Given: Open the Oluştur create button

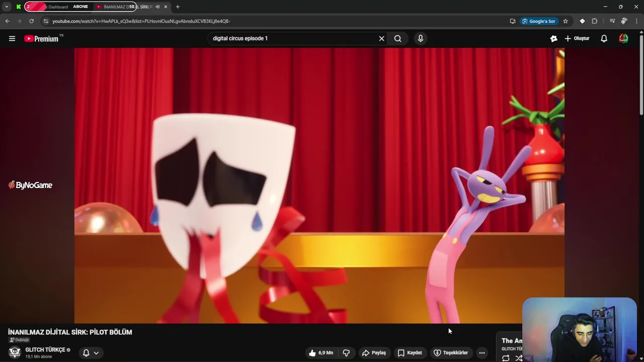Looking at the screenshot, I should click(x=577, y=38).
